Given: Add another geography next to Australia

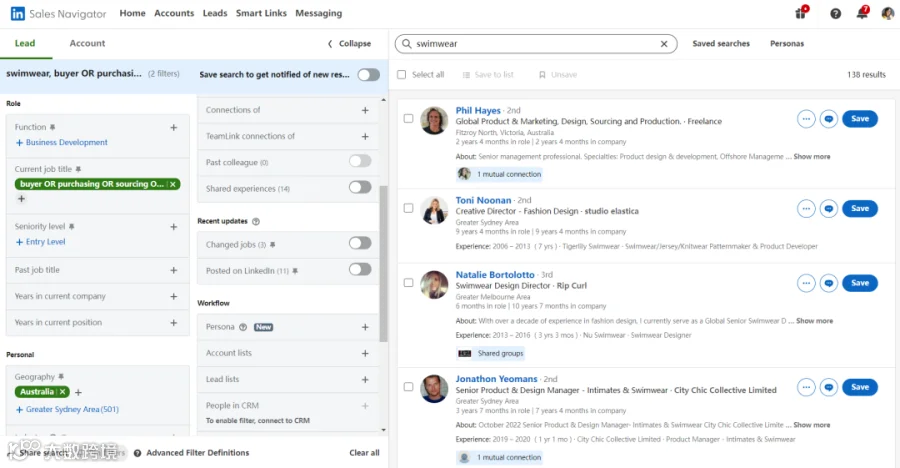Looking at the screenshot, I should click(x=79, y=392).
